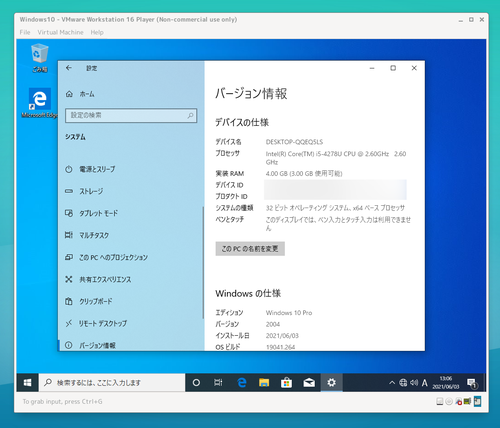Open the network globe tray icon
This screenshot has height=428, width=500.
tap(403, 383)
